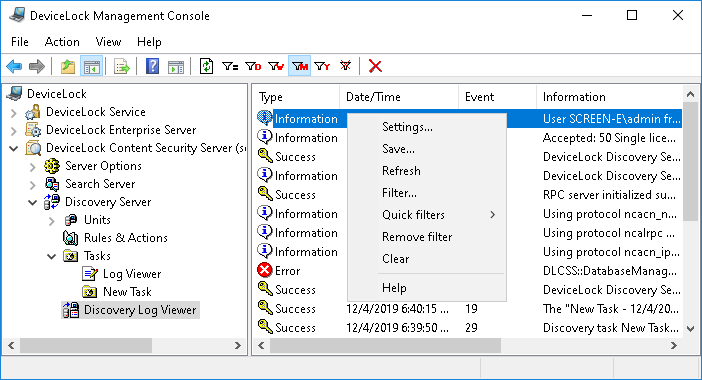
Task: Click the funnel W quick filter icon
Action: pyautogui.click(x=276, y=67)
